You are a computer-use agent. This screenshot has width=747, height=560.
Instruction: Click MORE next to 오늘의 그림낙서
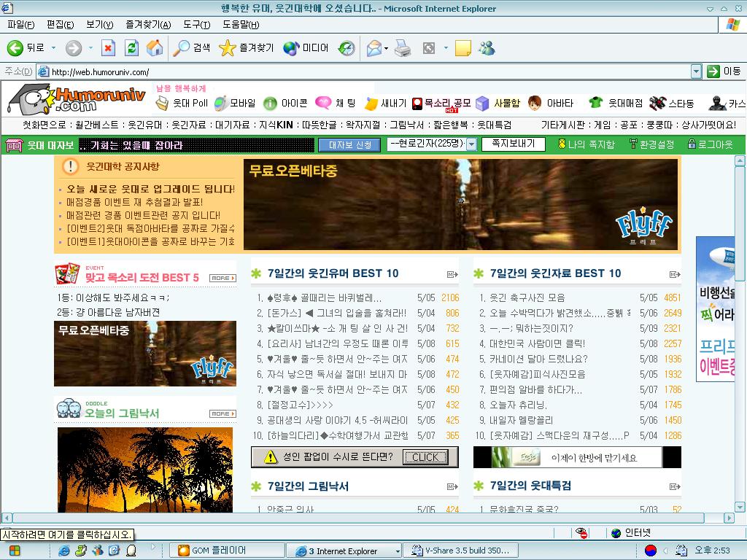point(223,414)
